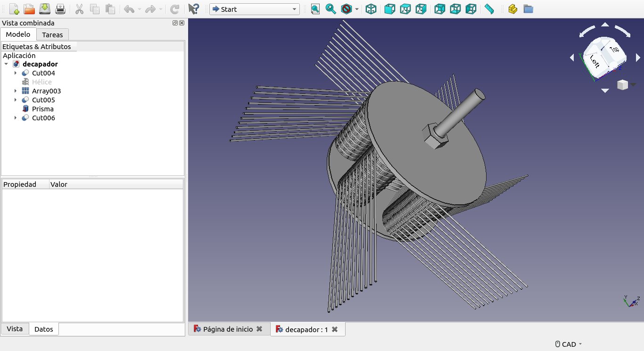
Task: Click the CAD navigation style button
Action: [x=569, y=344]
